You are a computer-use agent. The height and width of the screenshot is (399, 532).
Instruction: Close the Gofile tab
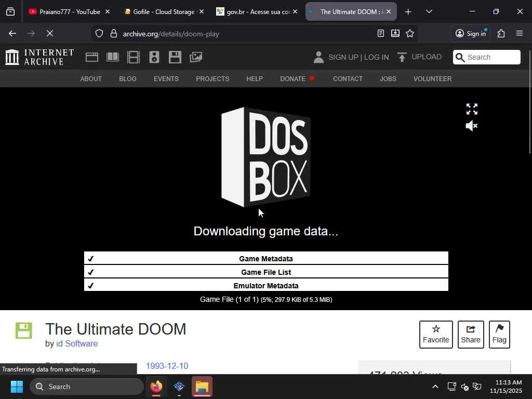(x=201, y=11)
